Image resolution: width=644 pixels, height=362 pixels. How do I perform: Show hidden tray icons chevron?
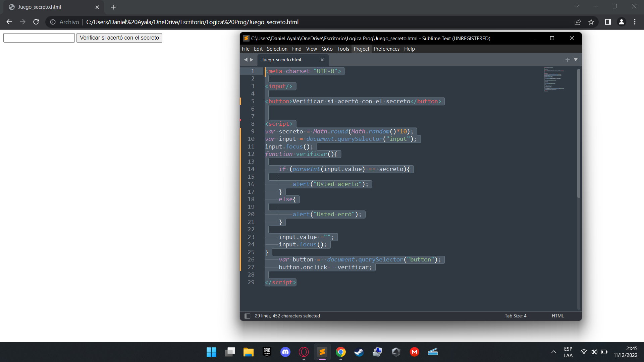click(554, 352)
